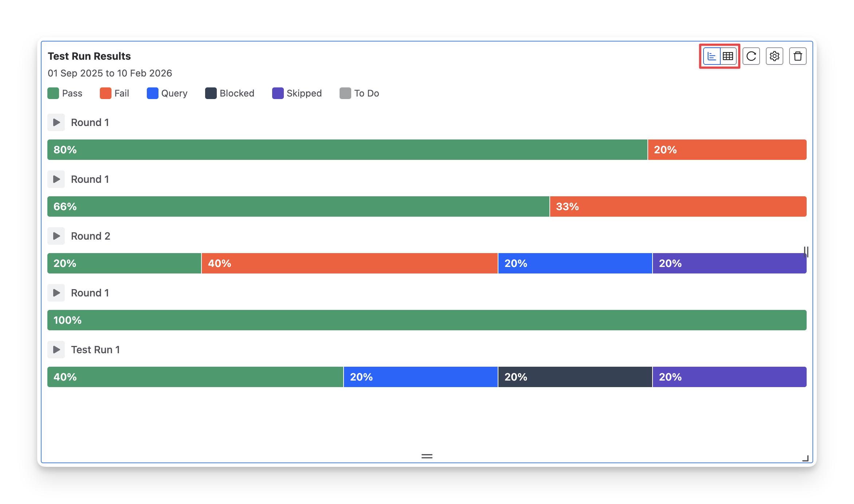Click the Query legend blue swatch
This screenshot has width=854, height=504.
pyautogui.click(x=153, y=93)
